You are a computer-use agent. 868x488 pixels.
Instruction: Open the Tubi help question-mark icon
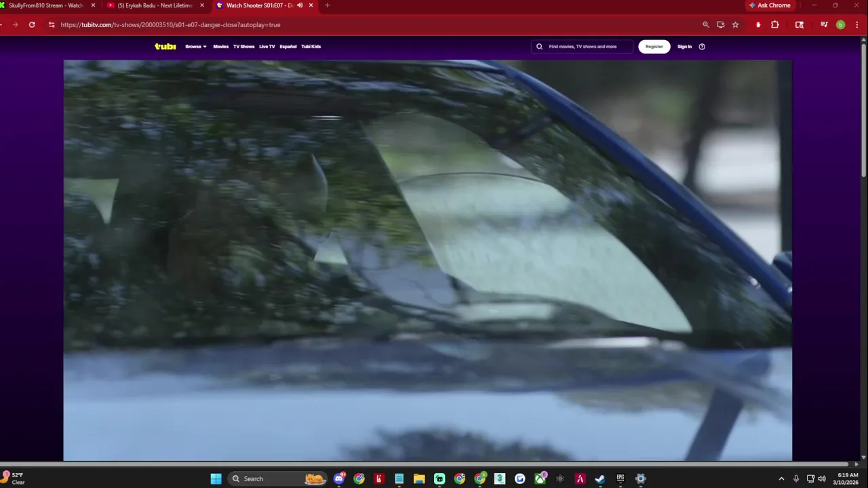click(702, 47)
